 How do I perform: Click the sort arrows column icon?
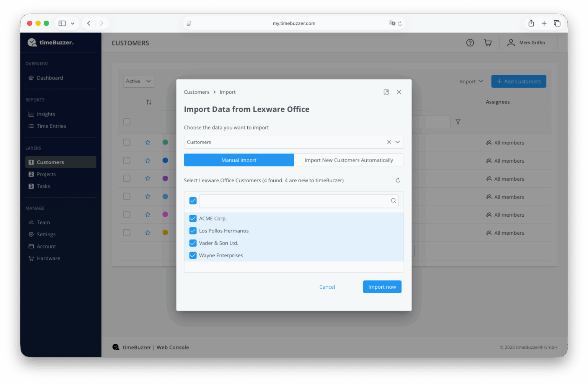tap(149, 102)
